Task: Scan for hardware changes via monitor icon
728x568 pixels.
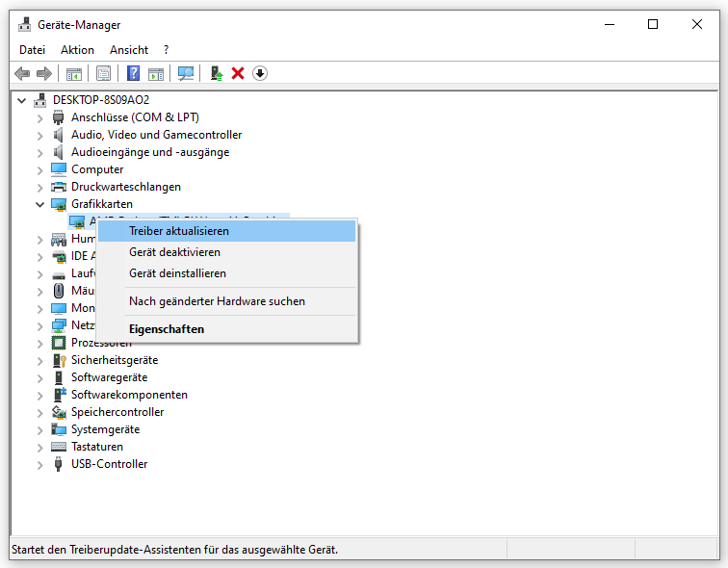Action: coord(186,73)
